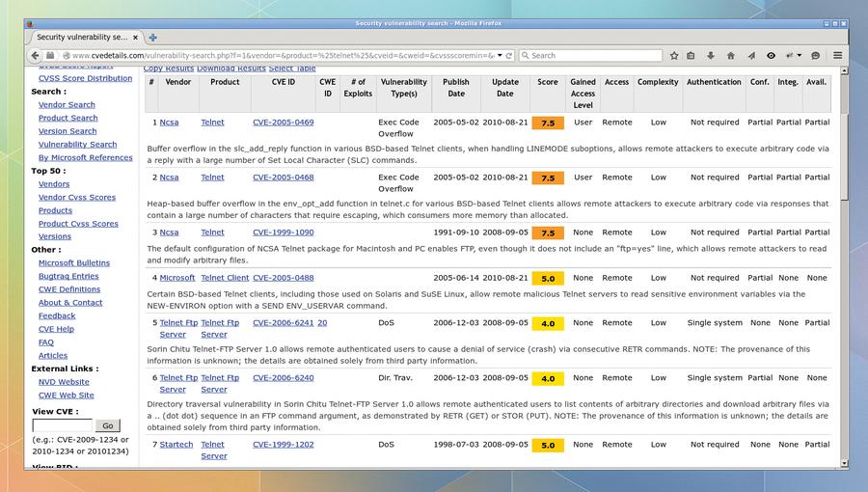Open Microsoft vendor link in row 4
Viewport: 868px width, 492px height.
click(177, 278)
